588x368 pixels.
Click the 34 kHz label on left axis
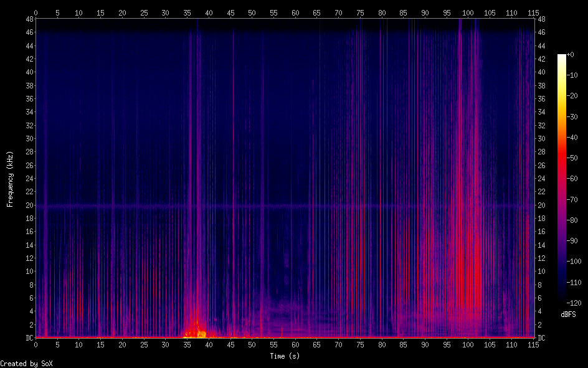pyautogui.click(x=27, y=112)
